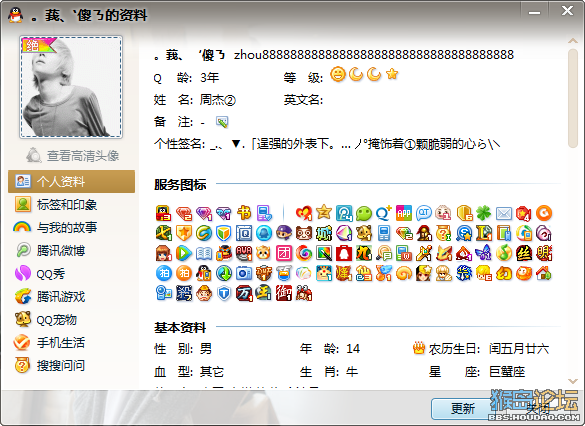Screen dimensions: 585x426
Task: Click the pink "团" group-buy icon
Action: pos(284,253)
